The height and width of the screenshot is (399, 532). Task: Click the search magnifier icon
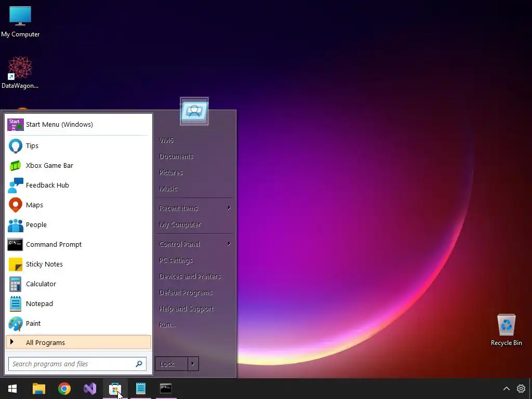139,364
